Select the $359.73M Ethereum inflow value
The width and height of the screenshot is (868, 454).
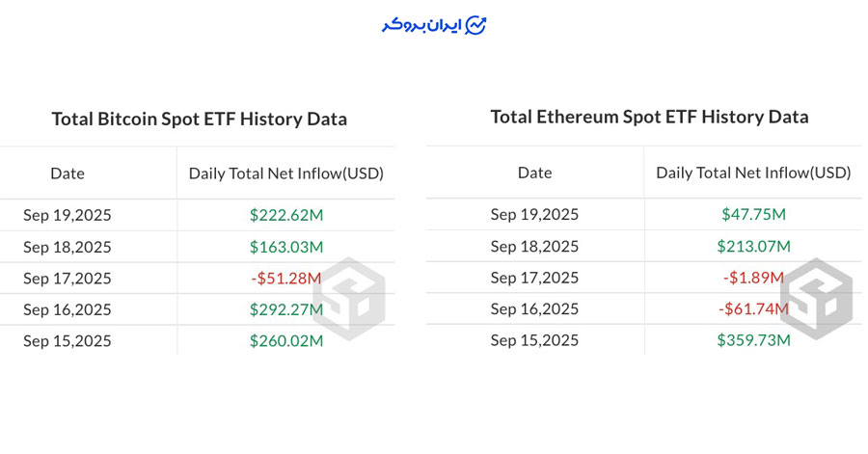[753, 340]
